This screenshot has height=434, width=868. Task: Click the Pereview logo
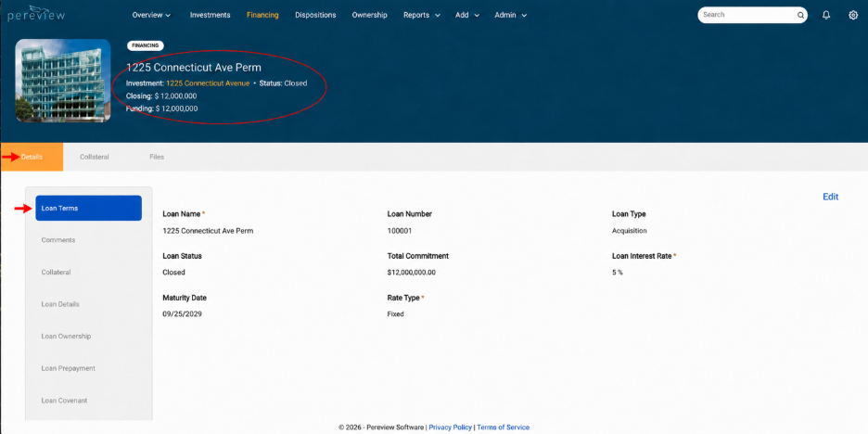click(x=36, y=14)
